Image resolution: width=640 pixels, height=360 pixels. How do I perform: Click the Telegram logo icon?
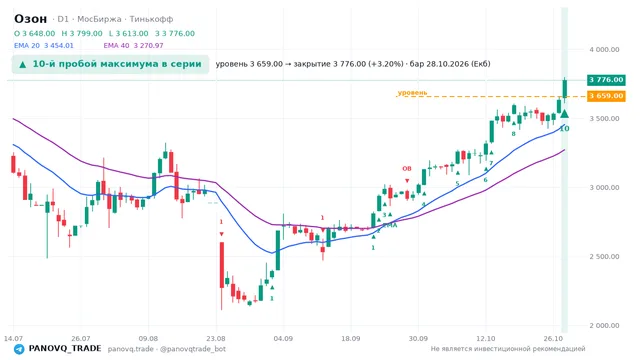19,349
